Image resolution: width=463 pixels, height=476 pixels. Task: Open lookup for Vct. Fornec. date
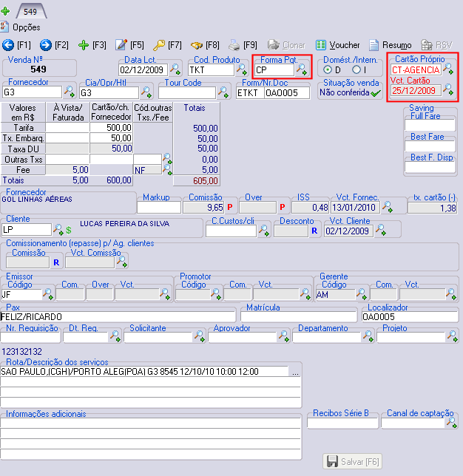[388, 207]
